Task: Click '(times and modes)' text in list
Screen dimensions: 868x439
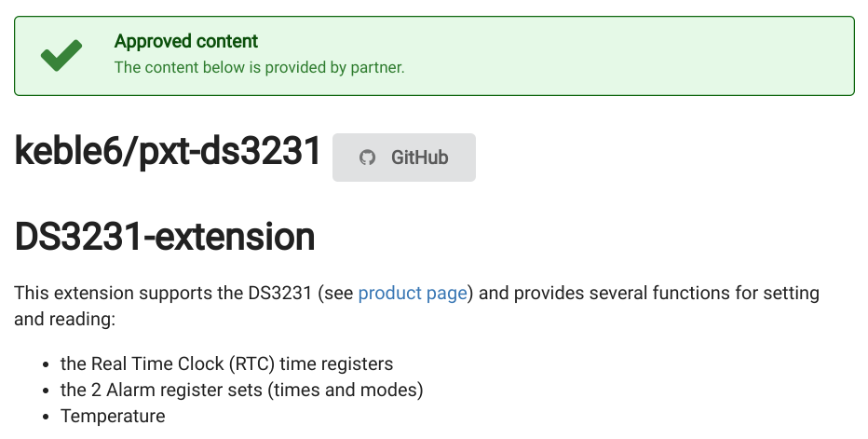Action: [x=345, y=390]
